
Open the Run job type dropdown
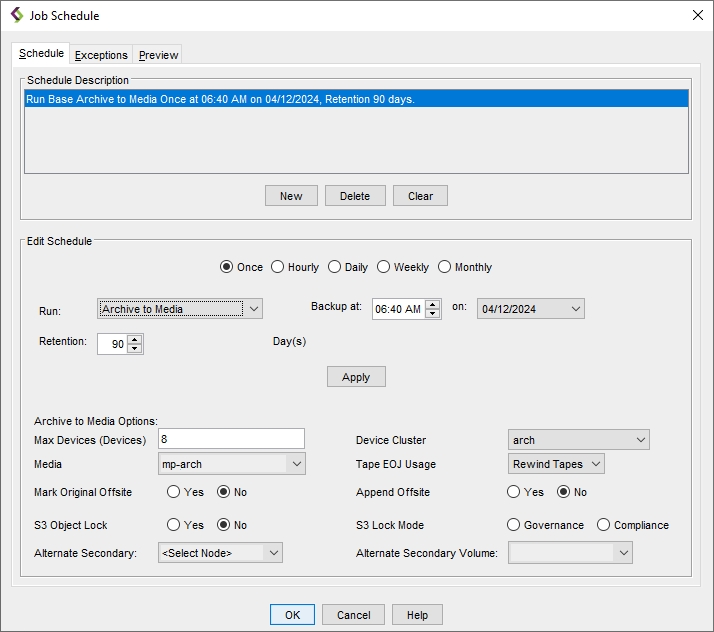click(x=180, y=309)
